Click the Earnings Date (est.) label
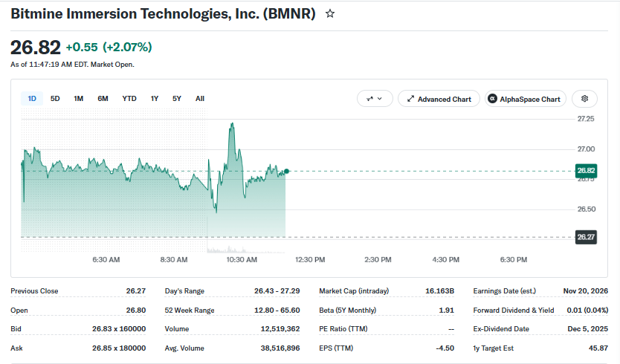 coord(505,291)
